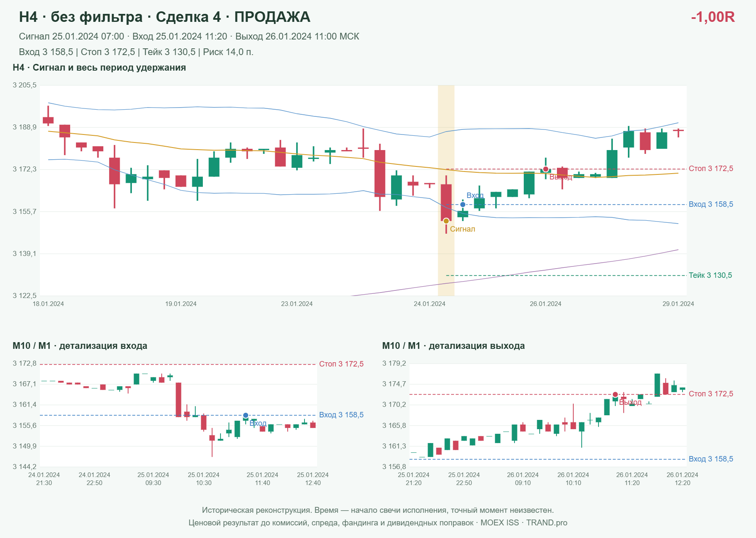Click the heading 'H4 · Сигнал и весь период удержания'

coord(99,68)
